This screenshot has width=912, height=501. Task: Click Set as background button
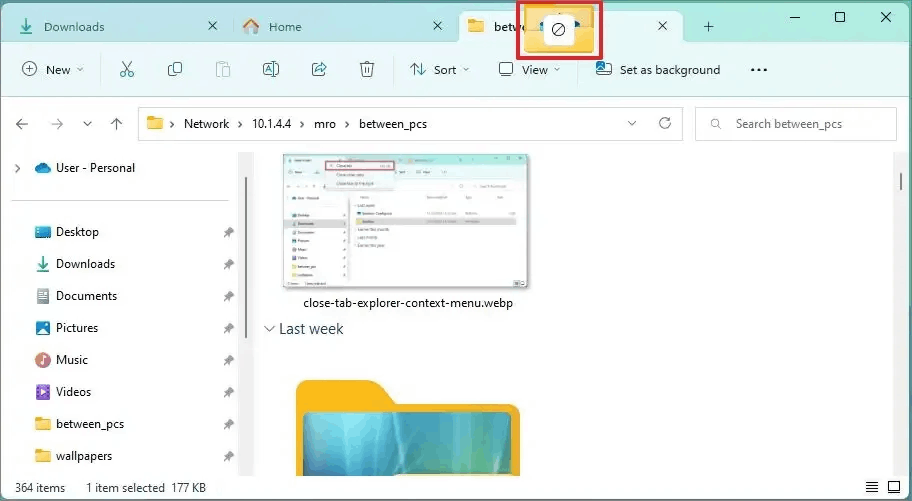(658, 70)
